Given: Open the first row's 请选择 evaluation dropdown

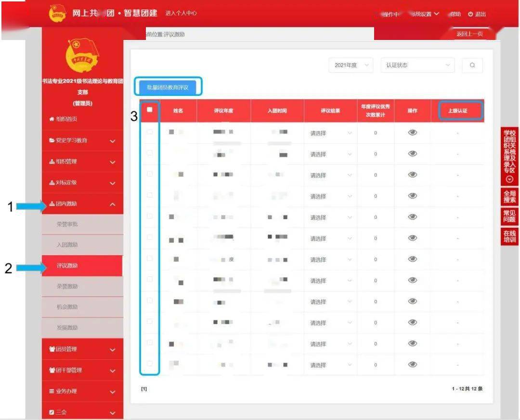Looking at the screenshot, I should point(330,132).
